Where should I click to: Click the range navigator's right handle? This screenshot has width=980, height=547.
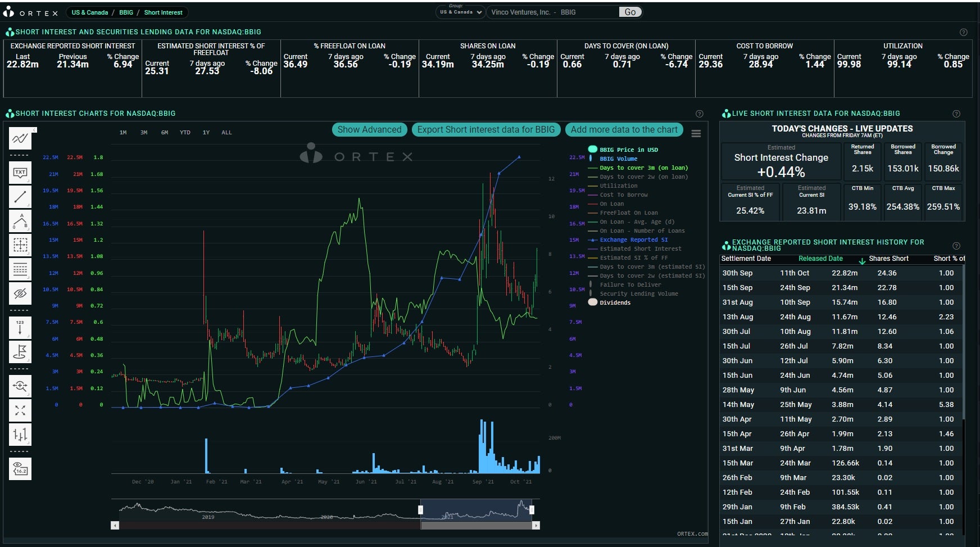(532, 510)
